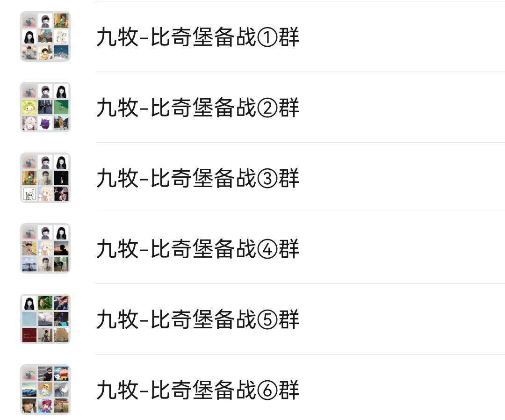Click the sunset silhouette avatar in ④群
Screen dimensions: 505x420
tap(61, 248)
